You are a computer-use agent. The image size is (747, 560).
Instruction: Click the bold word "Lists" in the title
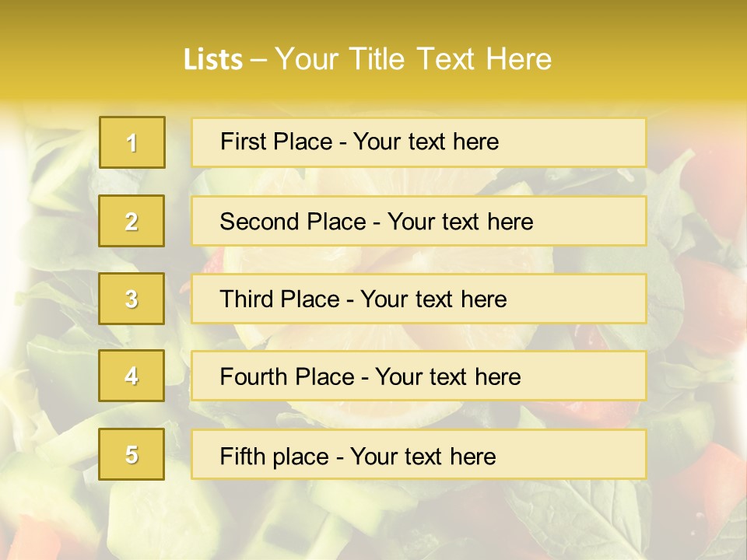[212, 59]
